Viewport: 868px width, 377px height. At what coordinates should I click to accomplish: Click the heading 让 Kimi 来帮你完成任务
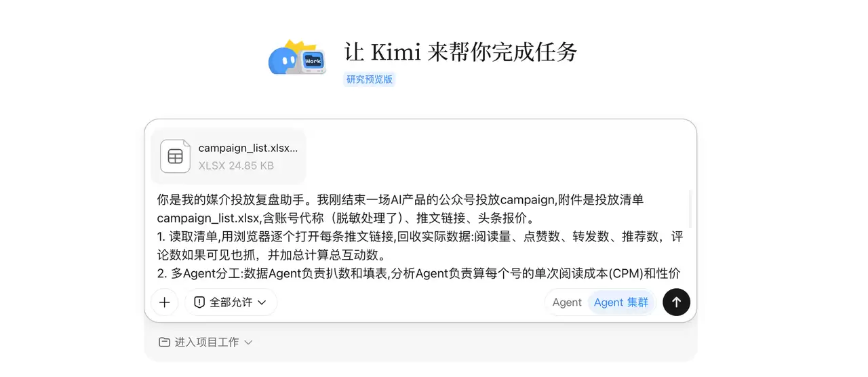tap(460, 52)
